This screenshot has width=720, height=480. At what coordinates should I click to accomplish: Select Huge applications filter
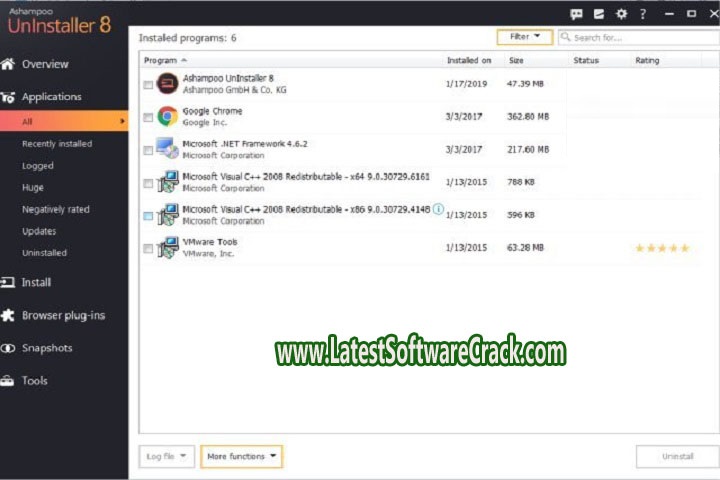[33, 187]
